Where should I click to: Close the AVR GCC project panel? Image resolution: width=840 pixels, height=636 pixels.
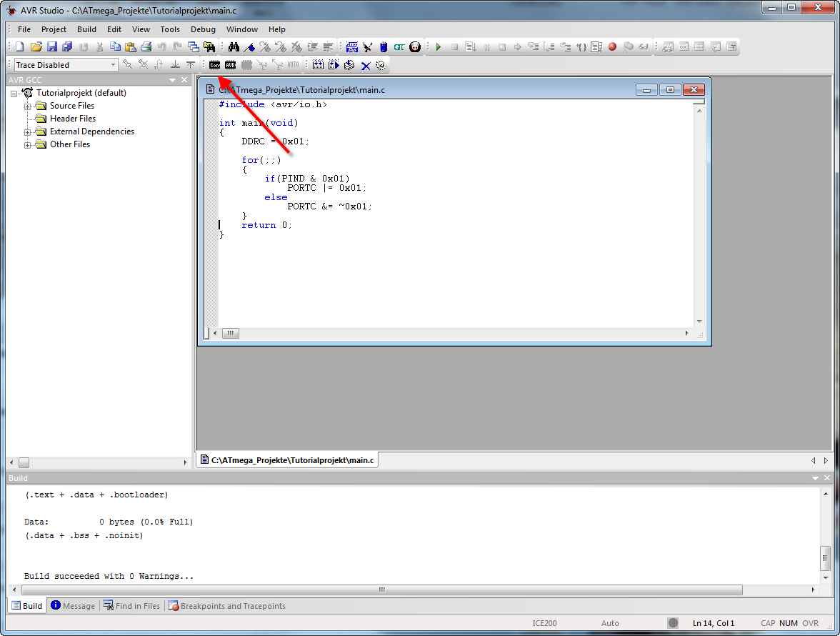pos(184,80)
